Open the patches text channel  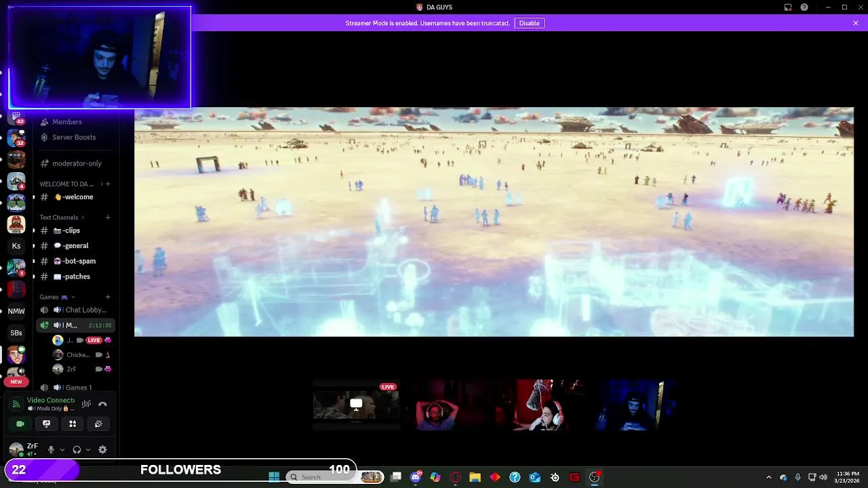tap(75, 277)
